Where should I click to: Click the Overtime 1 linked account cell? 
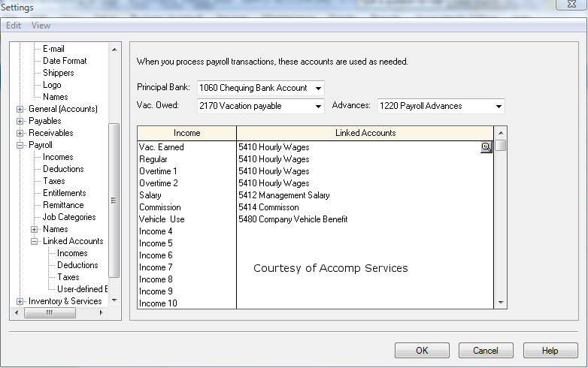pyautogui.click(x=365, y=171)
